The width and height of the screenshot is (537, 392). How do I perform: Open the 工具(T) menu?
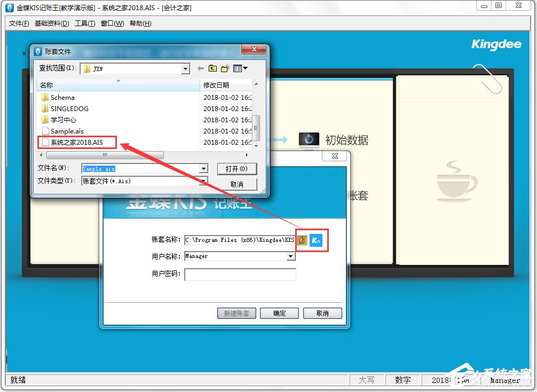85,23
